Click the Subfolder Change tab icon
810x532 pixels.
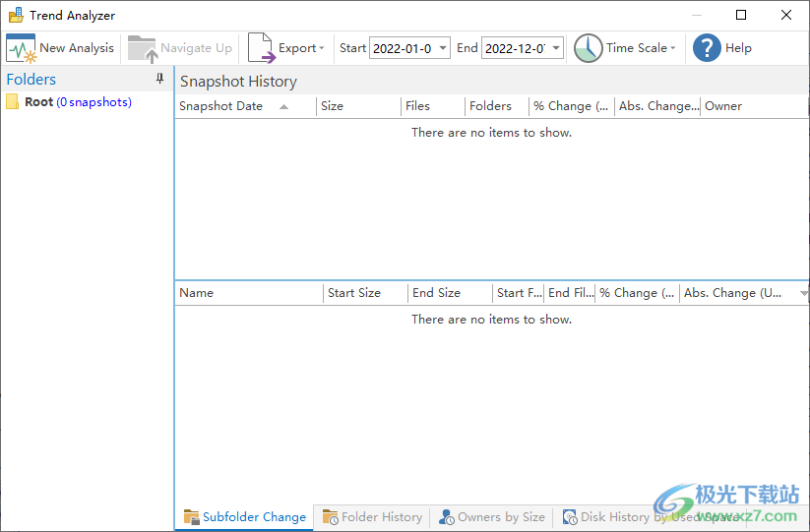[x=191, y=517]
